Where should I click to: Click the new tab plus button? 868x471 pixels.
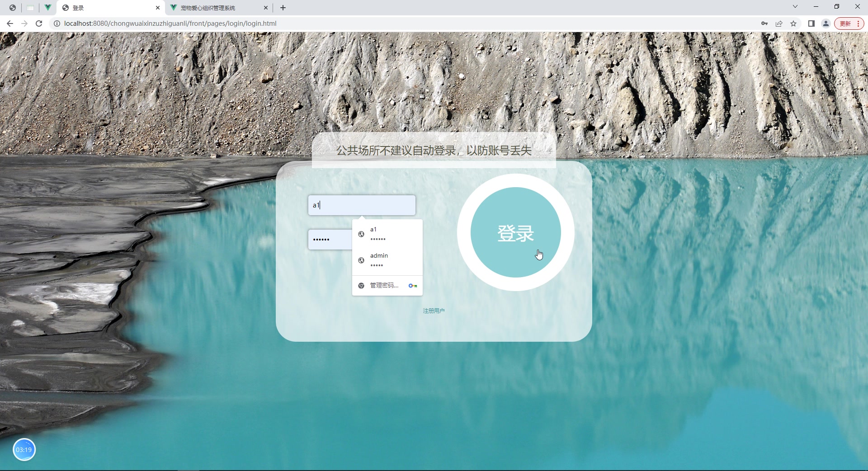(283, 8)
